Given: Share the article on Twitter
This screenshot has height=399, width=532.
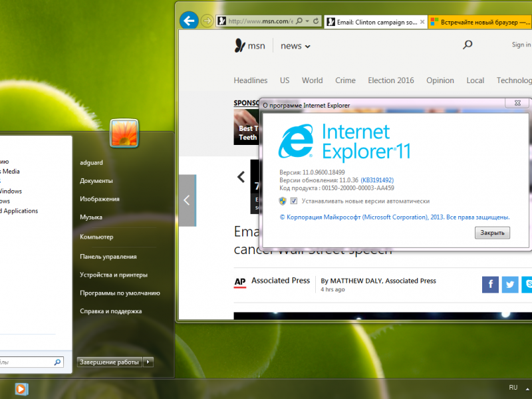Looking at the screenshot, I should tap(510, 285).
